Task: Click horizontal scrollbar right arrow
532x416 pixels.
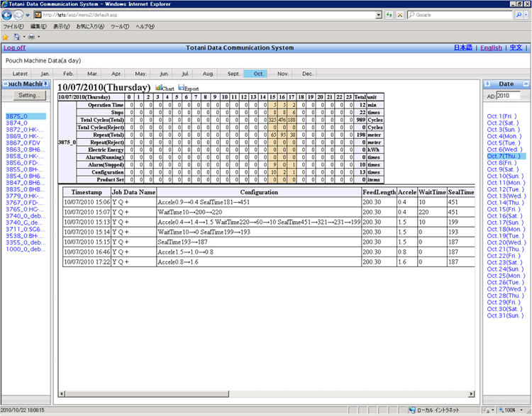Action: point(471,393)
